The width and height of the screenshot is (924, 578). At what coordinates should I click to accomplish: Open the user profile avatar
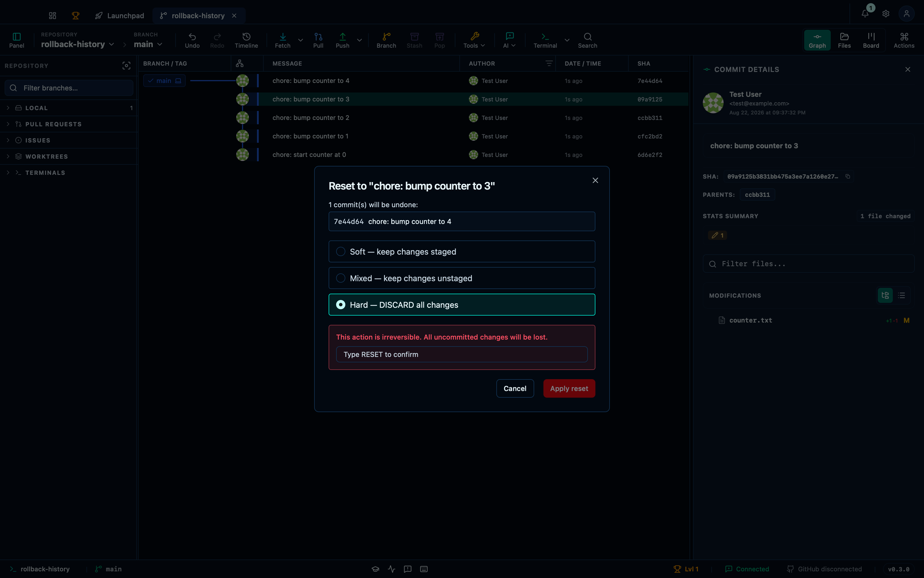[906, 14]
